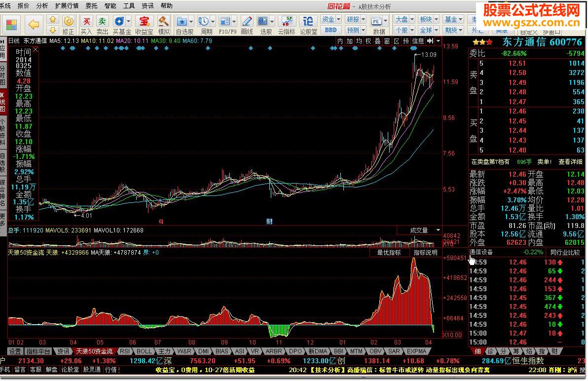Select the 财 tab in the right panel
The height and width of the screenshot is (381, 588).
tap(554, 351)
